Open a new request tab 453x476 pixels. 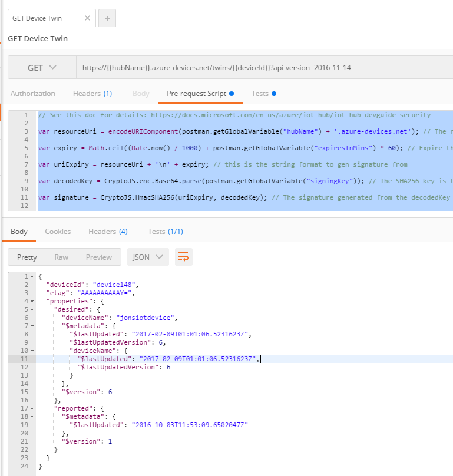[107, 18]
